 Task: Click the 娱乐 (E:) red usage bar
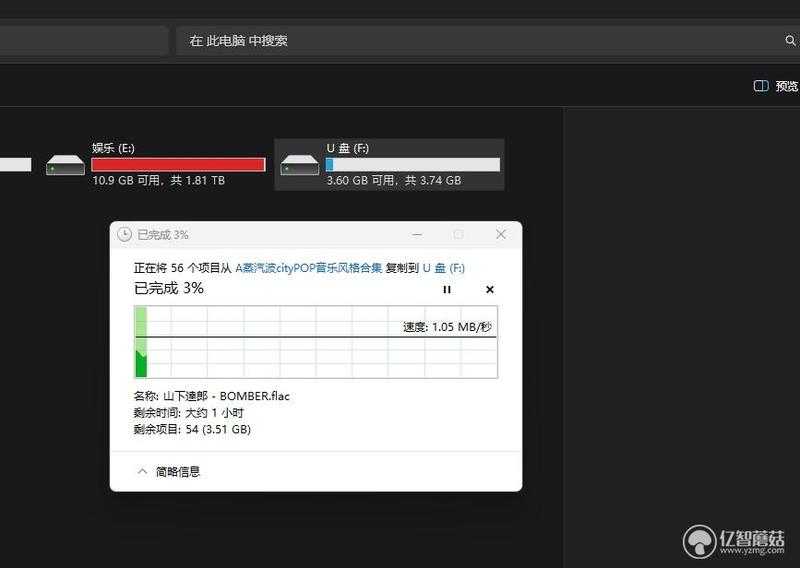[x=178, y=164]
